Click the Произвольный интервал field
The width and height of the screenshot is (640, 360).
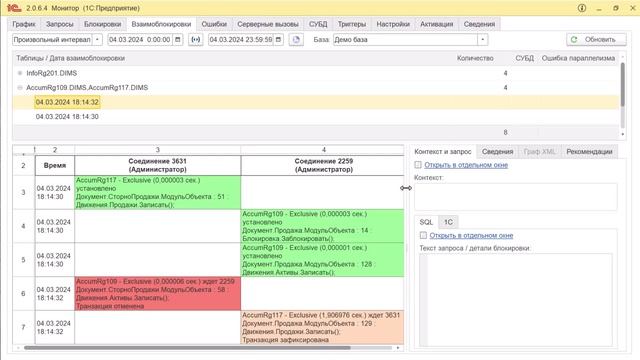[x=52, y=40]
